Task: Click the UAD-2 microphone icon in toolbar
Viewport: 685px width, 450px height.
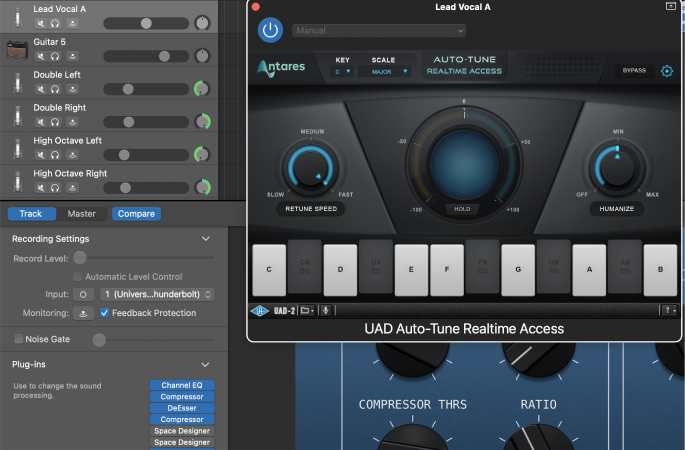Action: coord(325,311)
